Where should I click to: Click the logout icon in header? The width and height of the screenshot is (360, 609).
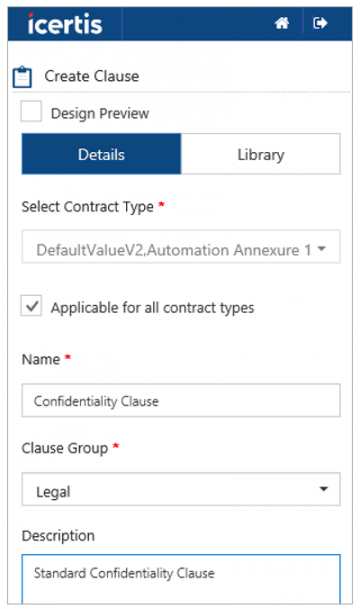(320, 23)
